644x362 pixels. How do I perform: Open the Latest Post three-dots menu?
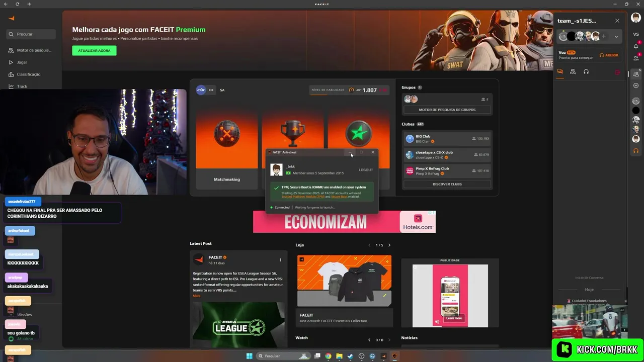tap(280, 260)
